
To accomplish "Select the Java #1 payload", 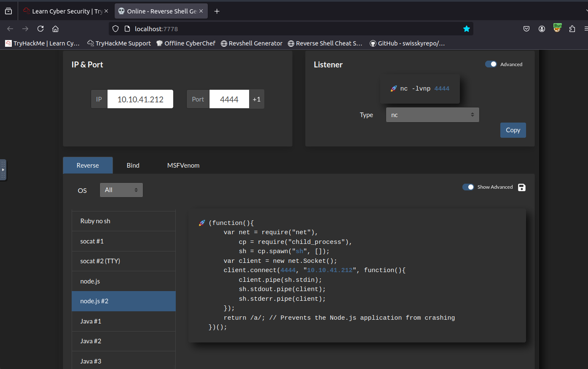I will click(x=124, y=321).
